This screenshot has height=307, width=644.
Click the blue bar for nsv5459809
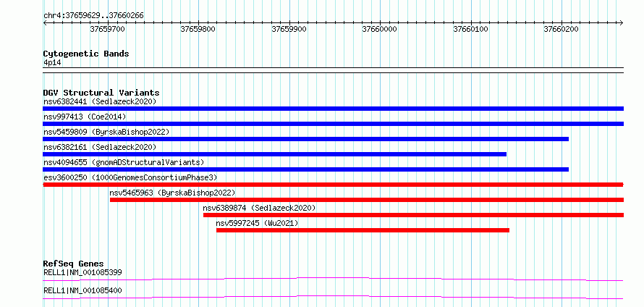[x=306, y=139]
